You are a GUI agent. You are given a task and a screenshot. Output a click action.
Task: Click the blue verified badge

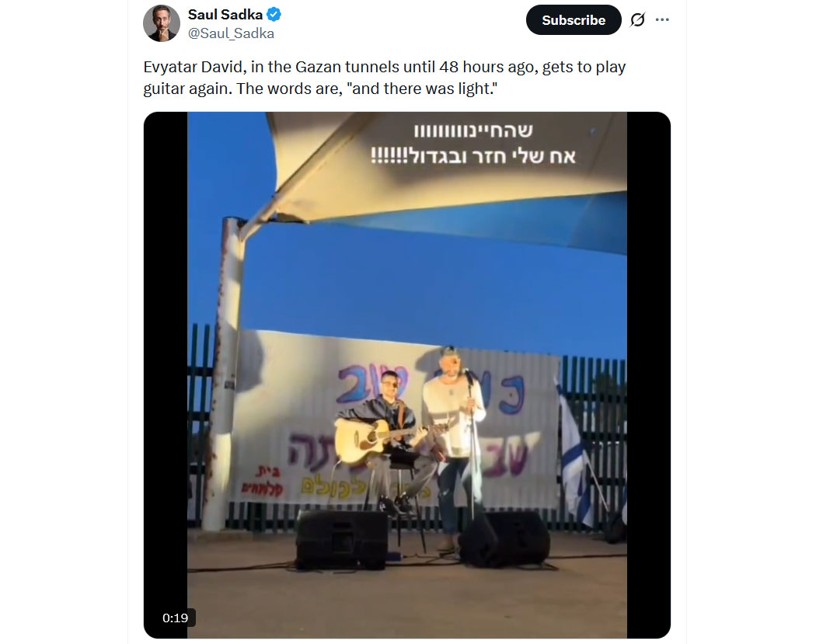[x=274, y=14]
